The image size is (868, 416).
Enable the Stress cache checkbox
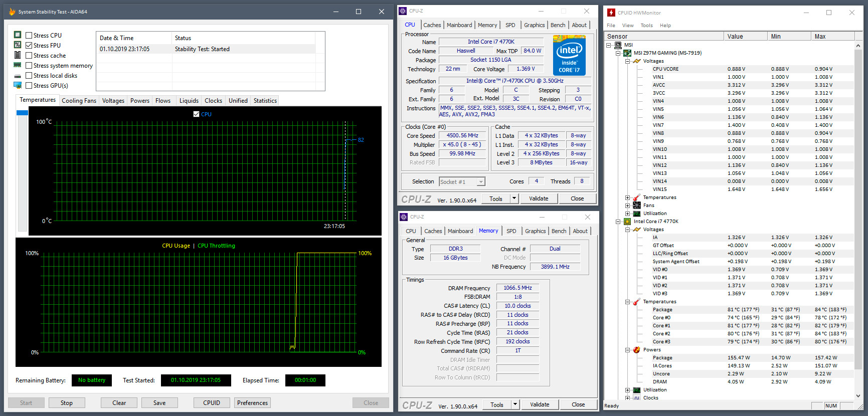29,56
